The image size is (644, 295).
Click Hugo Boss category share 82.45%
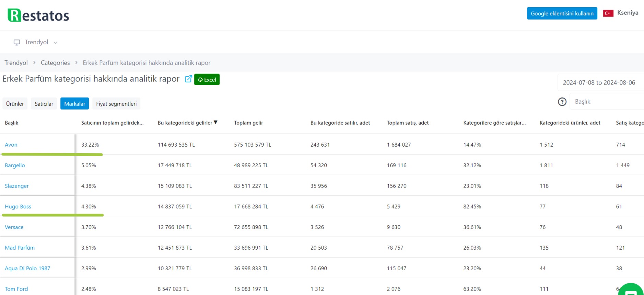[472, 206]
